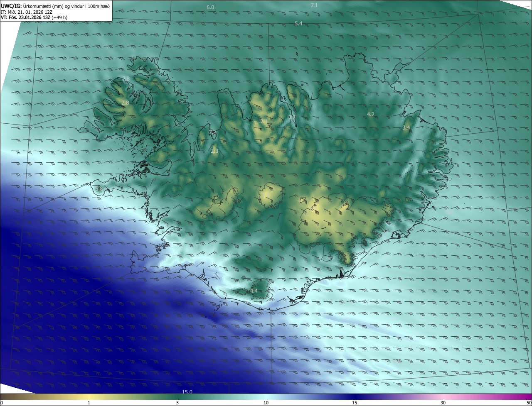Click the 0 tick label on the color scale

click(x=2, y=403)
